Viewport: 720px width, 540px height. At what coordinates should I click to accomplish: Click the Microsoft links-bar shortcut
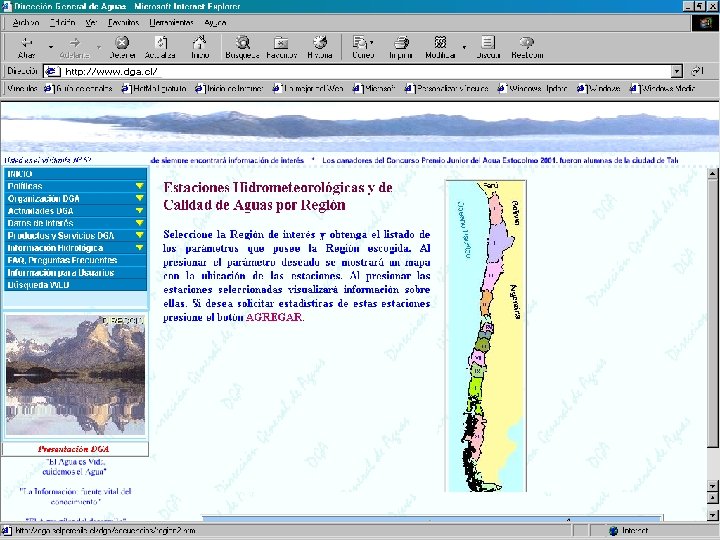(374, 88)
